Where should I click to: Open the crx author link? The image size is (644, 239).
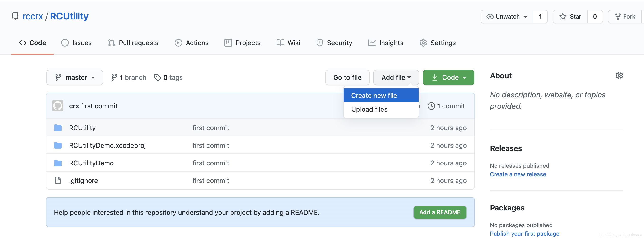tap(74, 106)
